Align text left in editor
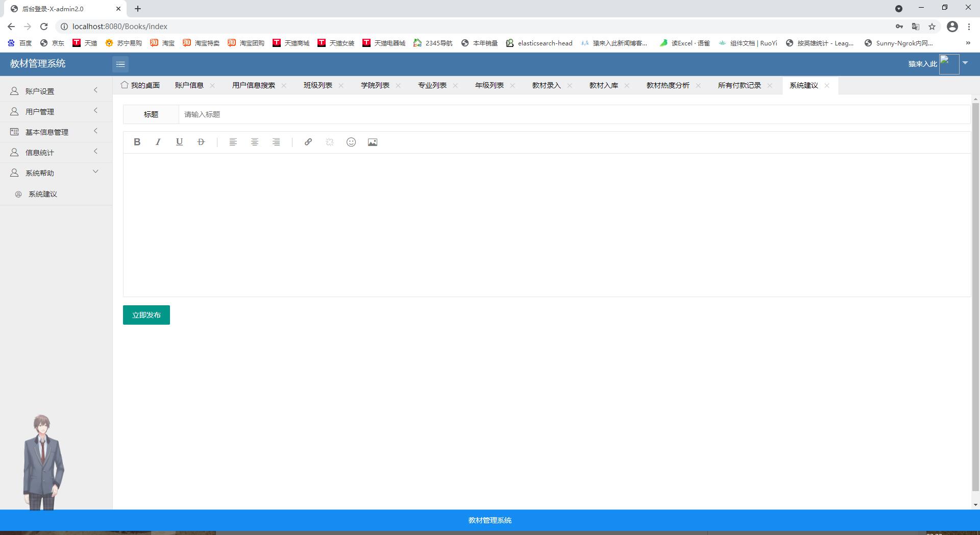Viewport: 980px width, 535px height. (233, 142)
